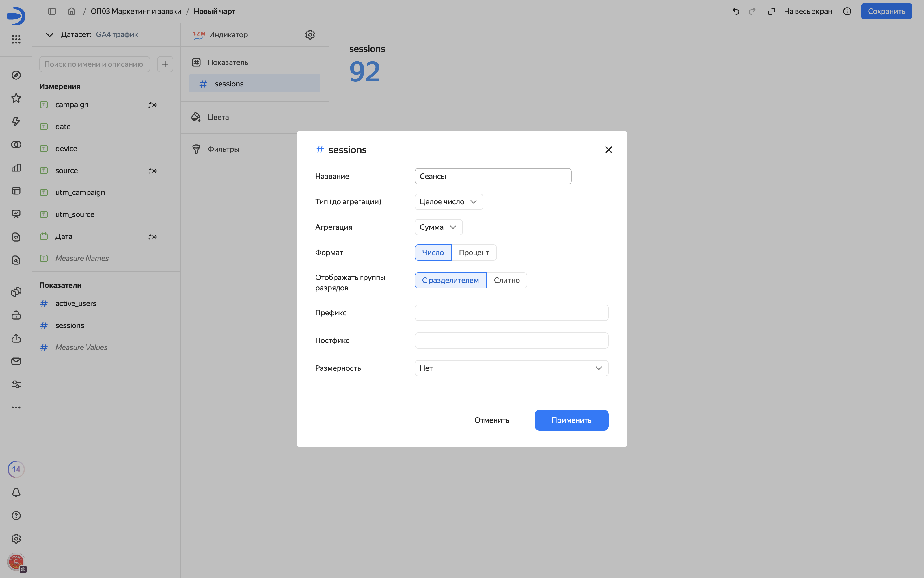924x578 pixels.
Task: Add a new field with plus button
Action: (x=165, y=64)
